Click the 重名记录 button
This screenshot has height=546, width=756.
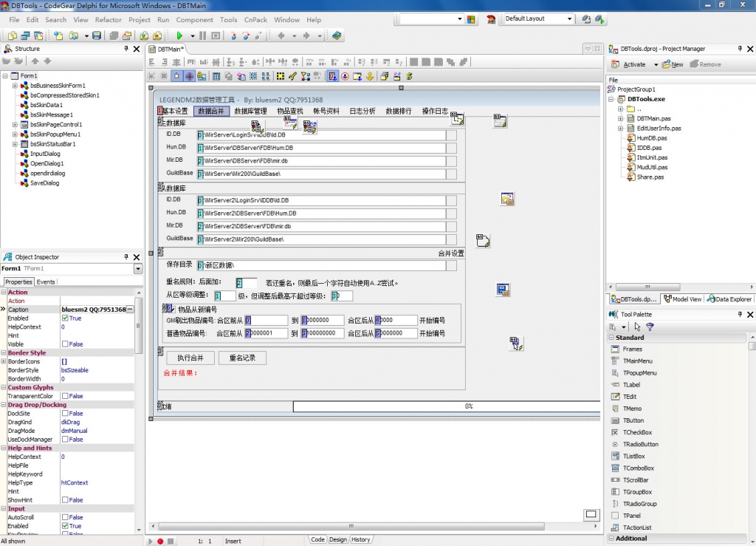tap(242, 358)
